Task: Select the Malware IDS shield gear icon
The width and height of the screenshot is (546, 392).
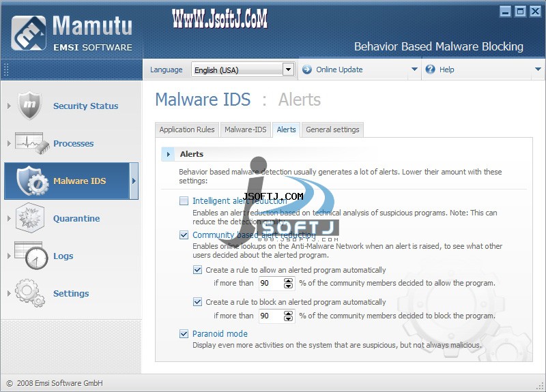Action: click(32, 181)
